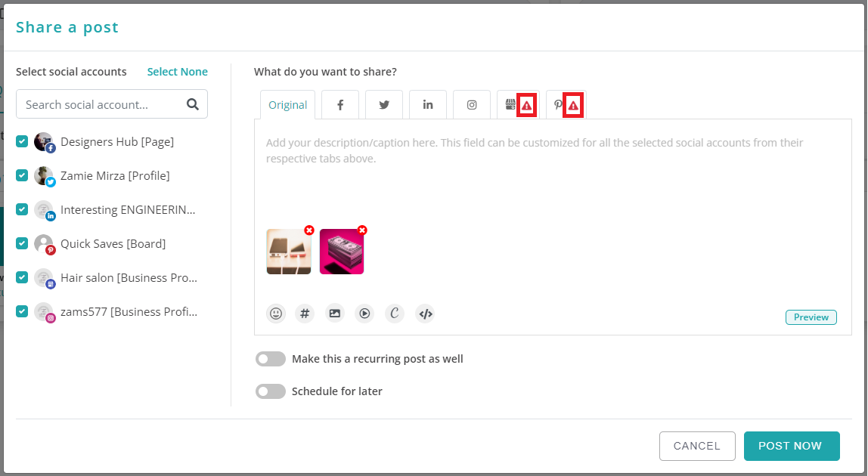Insert a hashtag with the # icon
The height and width of the screenshot is (476, 868).
click(305, 314)
